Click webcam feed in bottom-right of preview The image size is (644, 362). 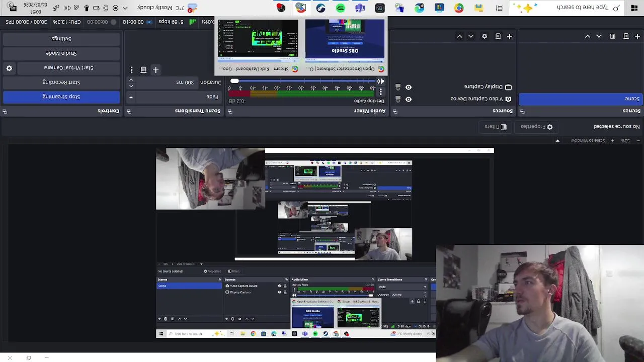point(539,303)
